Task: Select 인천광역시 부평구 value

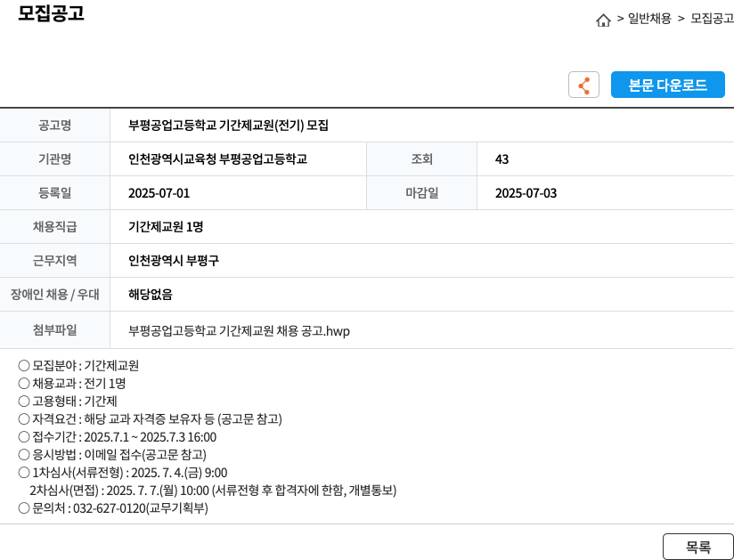Action: pyautogui.click(x=174, y=261)
